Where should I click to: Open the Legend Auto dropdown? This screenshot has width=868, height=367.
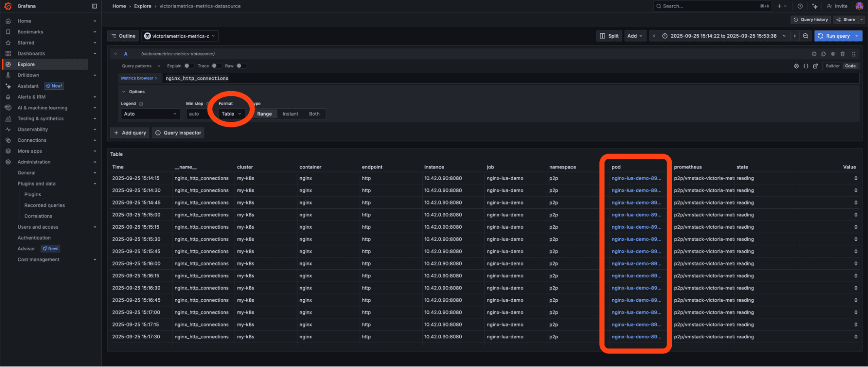point(150,114)
